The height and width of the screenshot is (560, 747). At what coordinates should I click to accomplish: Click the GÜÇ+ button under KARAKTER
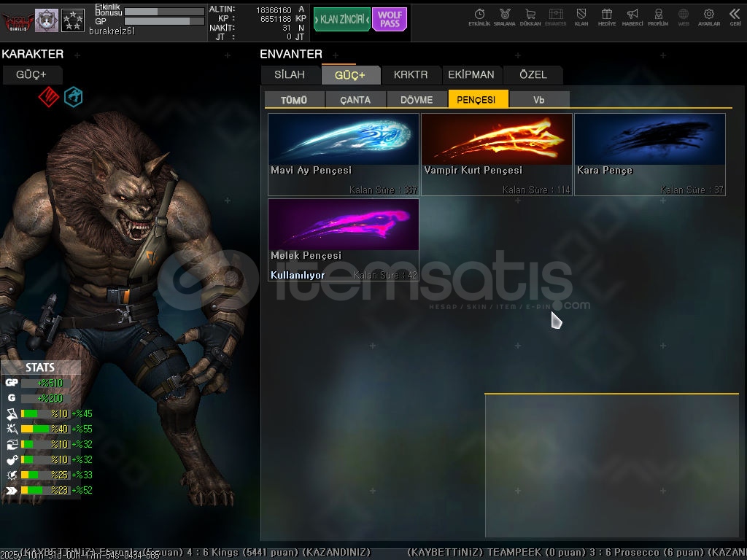31,75
